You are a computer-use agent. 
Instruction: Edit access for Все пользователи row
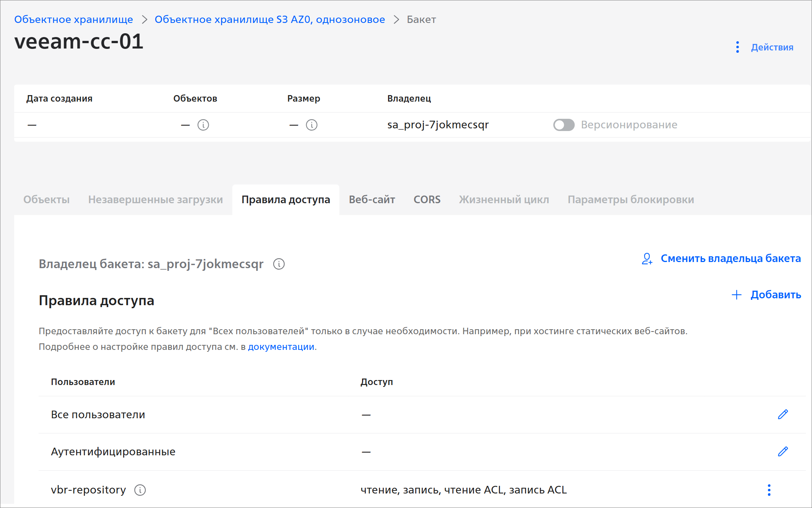tap(783, 414)
